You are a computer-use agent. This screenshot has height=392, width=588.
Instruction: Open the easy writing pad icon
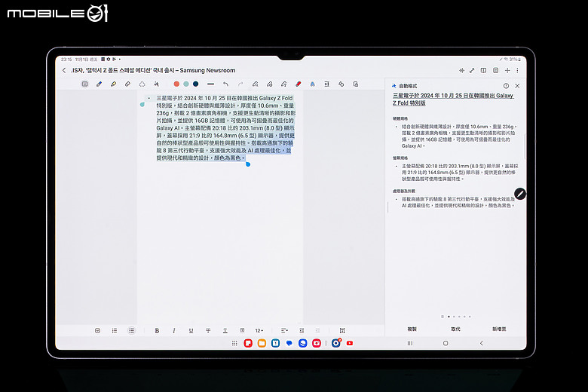tap(327, 84)
